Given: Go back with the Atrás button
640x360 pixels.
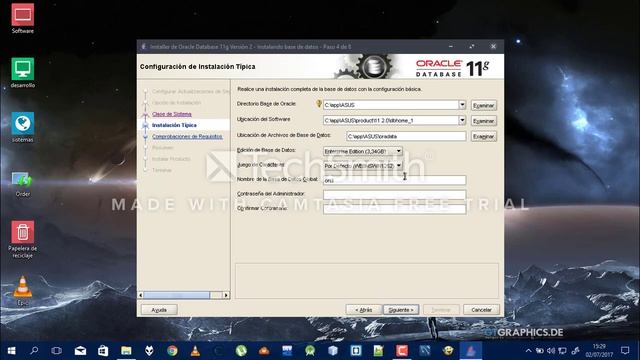Looking at the screenshot, I should (x=364, y=310).
